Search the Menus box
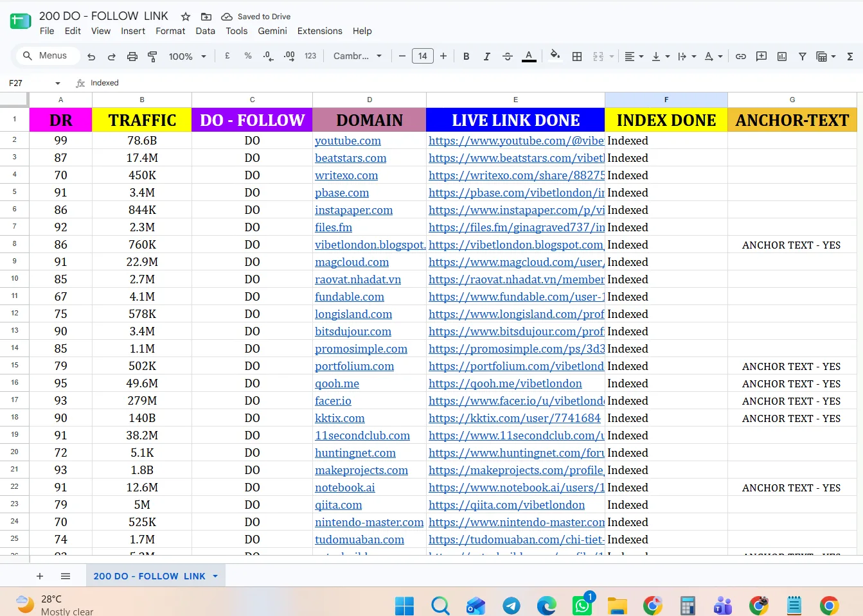This screenshot has width=863, height=616. coord(48,56)
